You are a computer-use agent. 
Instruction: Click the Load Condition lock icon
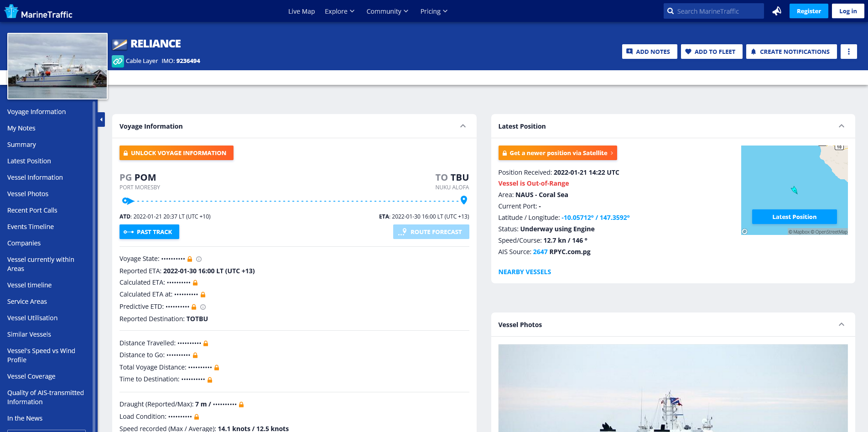(197, 417)
